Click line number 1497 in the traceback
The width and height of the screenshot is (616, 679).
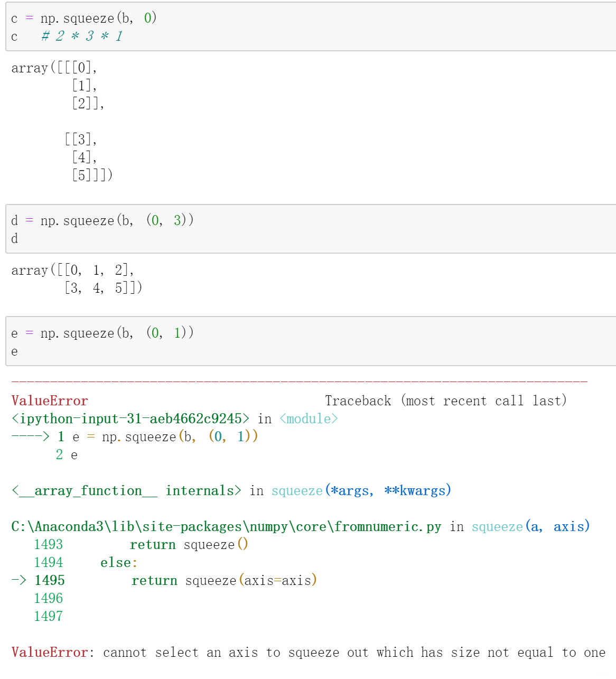(48, 616)
